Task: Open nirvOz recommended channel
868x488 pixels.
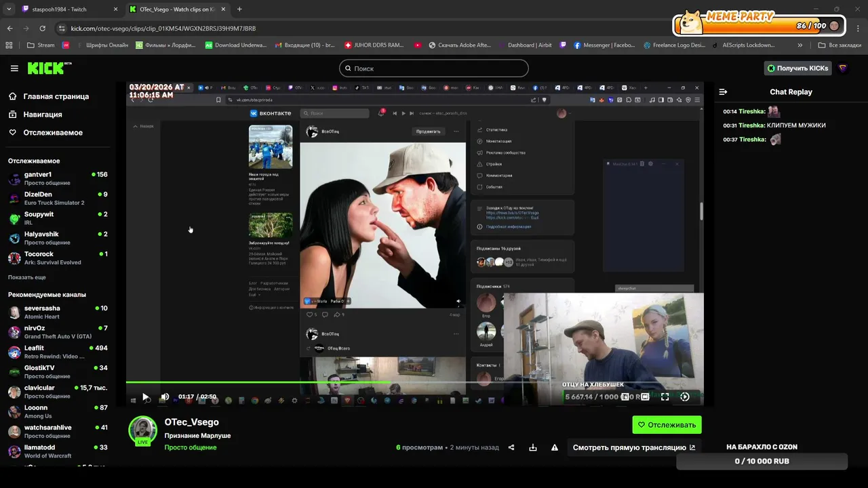Action: point(58,332)
